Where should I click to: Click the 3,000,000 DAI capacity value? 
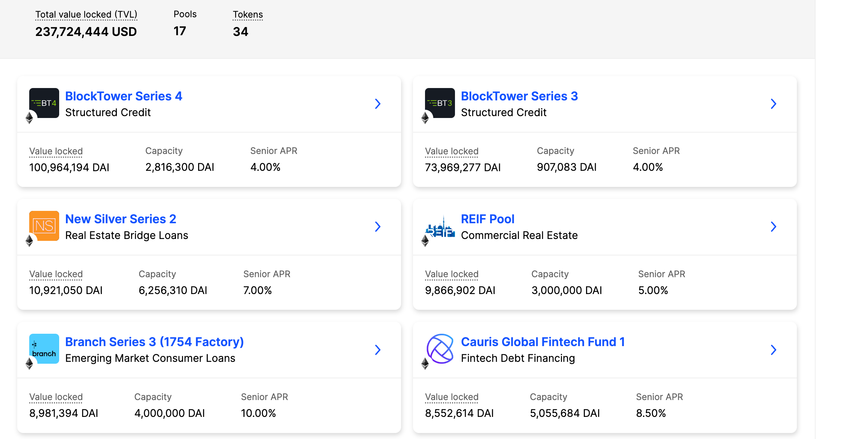[x=567, y=290]
